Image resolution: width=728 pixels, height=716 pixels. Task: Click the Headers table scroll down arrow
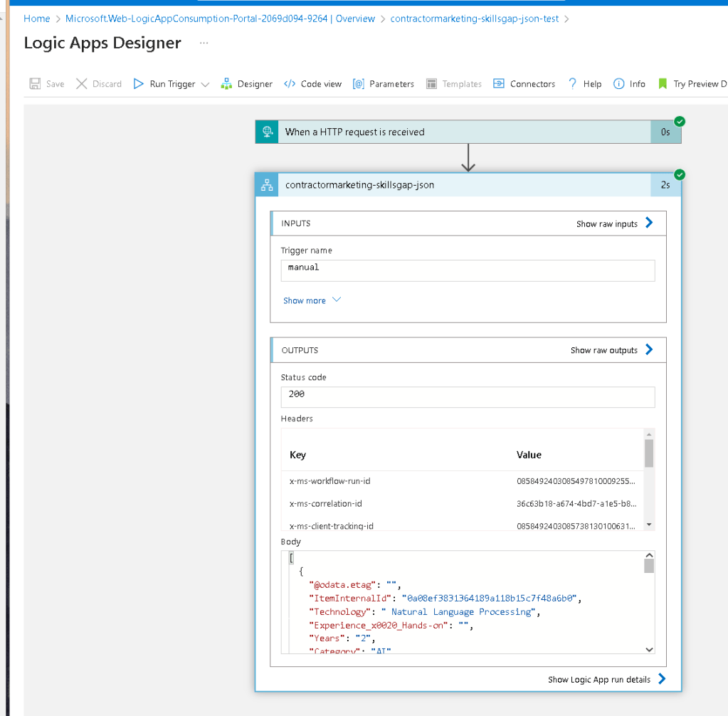[649, 525]
